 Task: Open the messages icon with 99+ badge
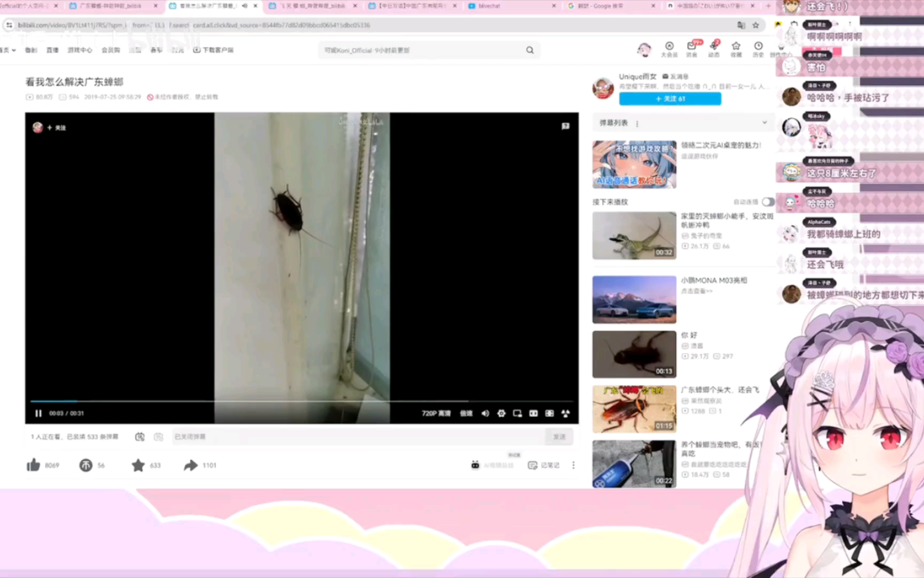[x=692, y=49]
